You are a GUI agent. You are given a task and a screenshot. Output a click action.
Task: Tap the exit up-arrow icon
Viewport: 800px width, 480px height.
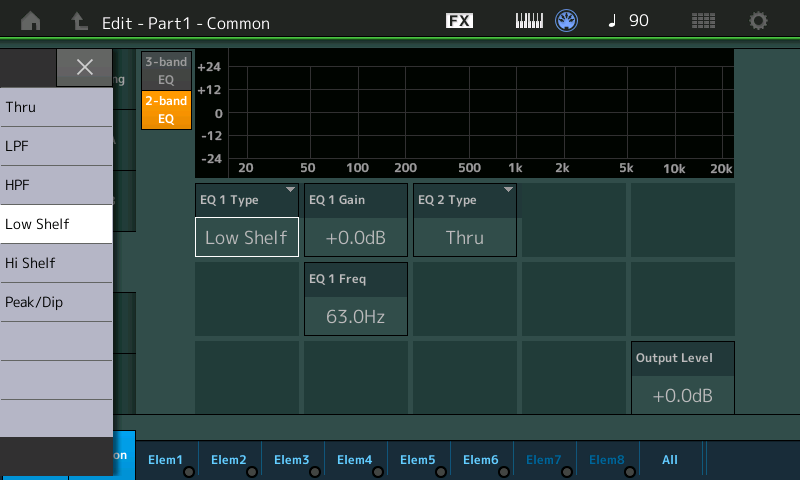coord(79,21)
